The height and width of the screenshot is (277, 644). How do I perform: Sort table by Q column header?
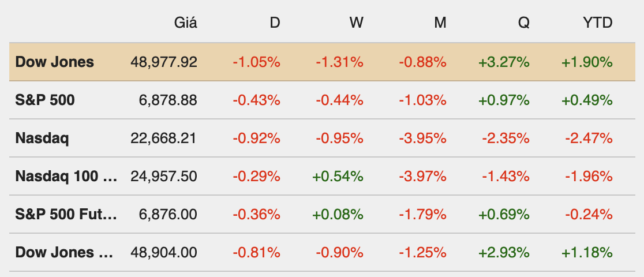click(x=523, y=23)
